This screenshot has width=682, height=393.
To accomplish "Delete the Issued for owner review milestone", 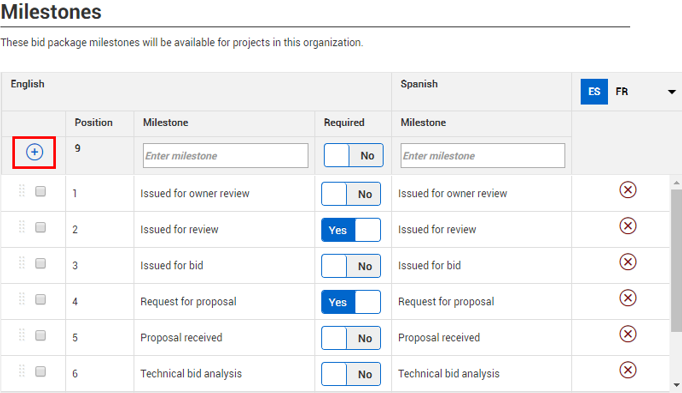I will pos(628,190).
